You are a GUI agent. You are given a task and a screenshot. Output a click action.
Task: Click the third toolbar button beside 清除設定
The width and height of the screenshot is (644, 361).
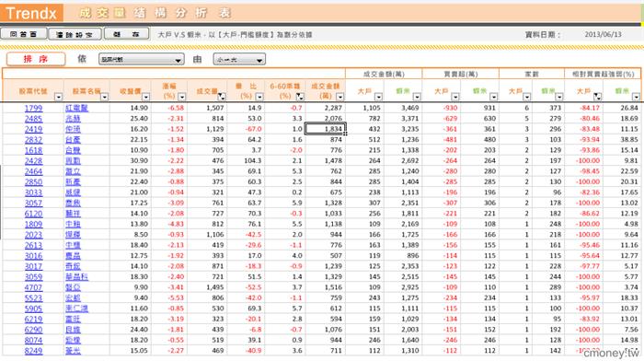[x=127, y=34]
